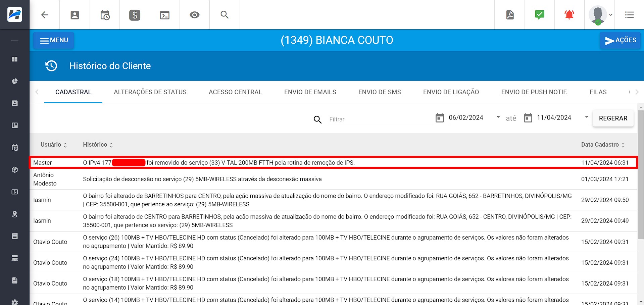Open the sidebar board layout icon
Image resolution: width=644 pixels, height=305 pixels.
tap(15, 125)
